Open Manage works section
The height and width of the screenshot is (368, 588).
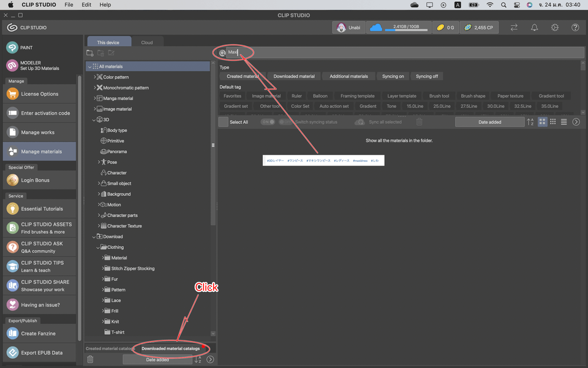(x=39, y=132)
